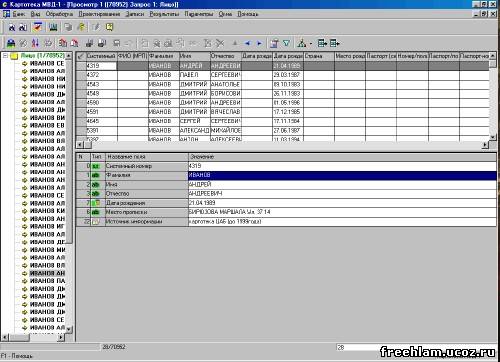Click record cell with system number 4591

point(101,112)
